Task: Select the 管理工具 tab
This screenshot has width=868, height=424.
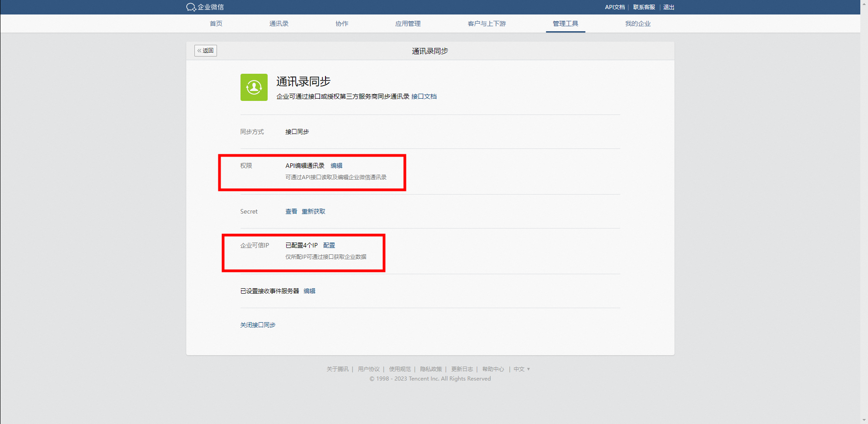Action: [x=565, y=24]
